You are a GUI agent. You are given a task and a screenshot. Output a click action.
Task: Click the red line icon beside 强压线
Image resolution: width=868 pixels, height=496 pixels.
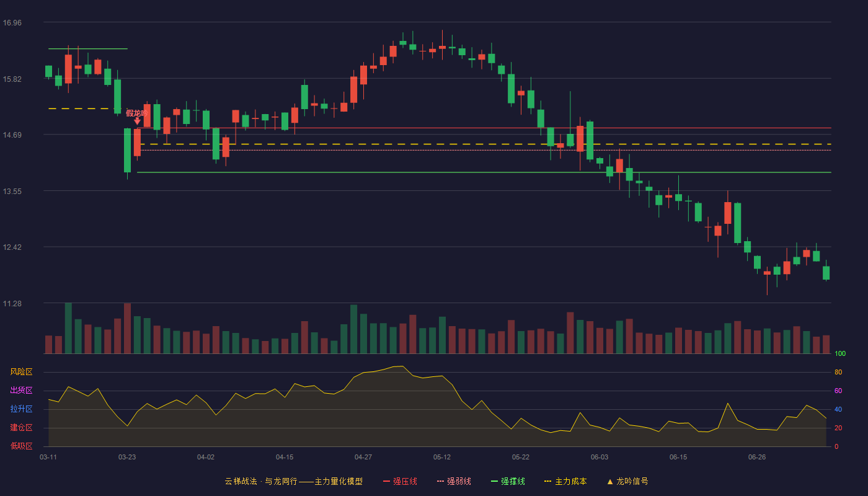(x=387, y=481)
